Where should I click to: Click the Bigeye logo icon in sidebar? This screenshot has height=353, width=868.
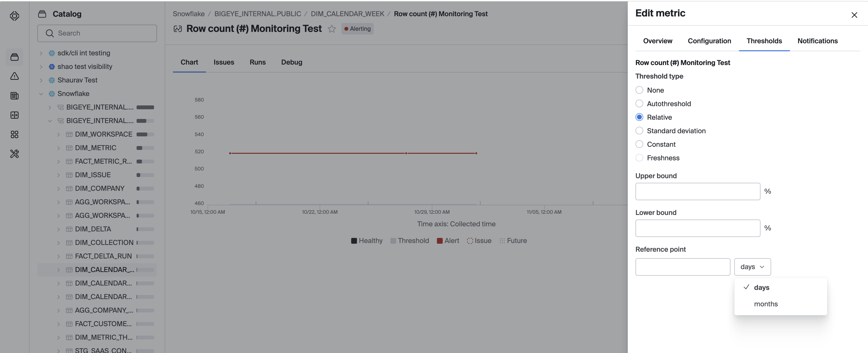[x=15, y=16]
